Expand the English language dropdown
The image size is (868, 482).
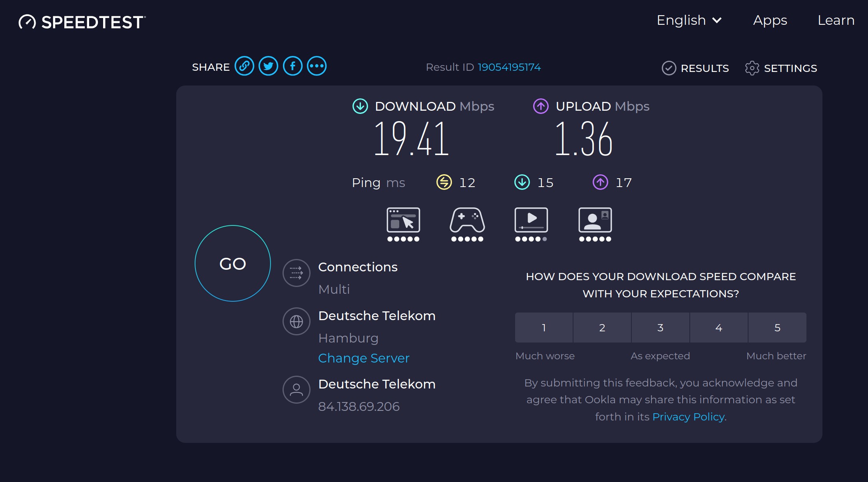pyautogui.click(x=689, y=20)
